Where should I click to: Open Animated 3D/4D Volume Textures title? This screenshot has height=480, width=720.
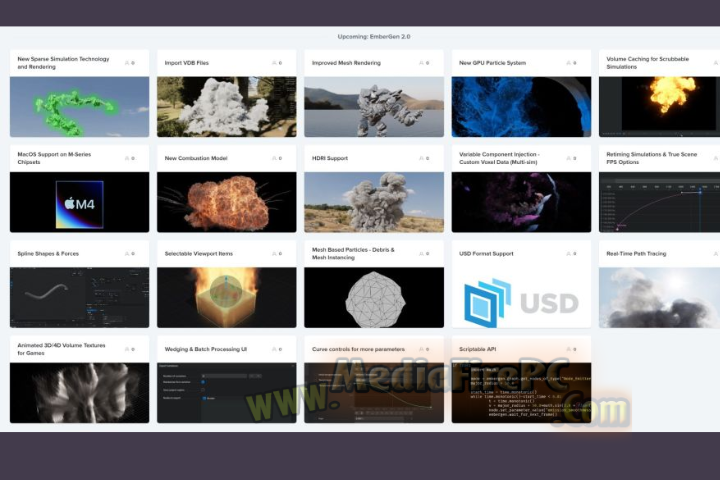pyautogui.click(x=62, y=349)
